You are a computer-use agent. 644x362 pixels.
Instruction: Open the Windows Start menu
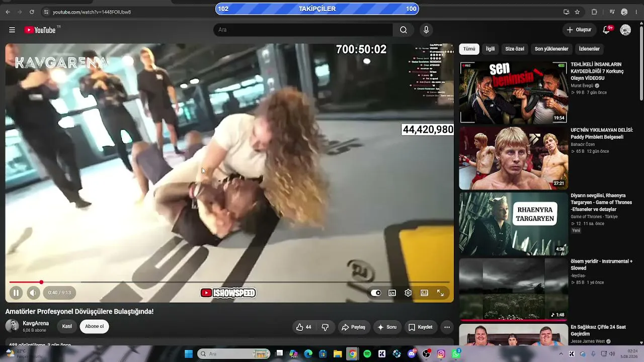pos(189,354)
